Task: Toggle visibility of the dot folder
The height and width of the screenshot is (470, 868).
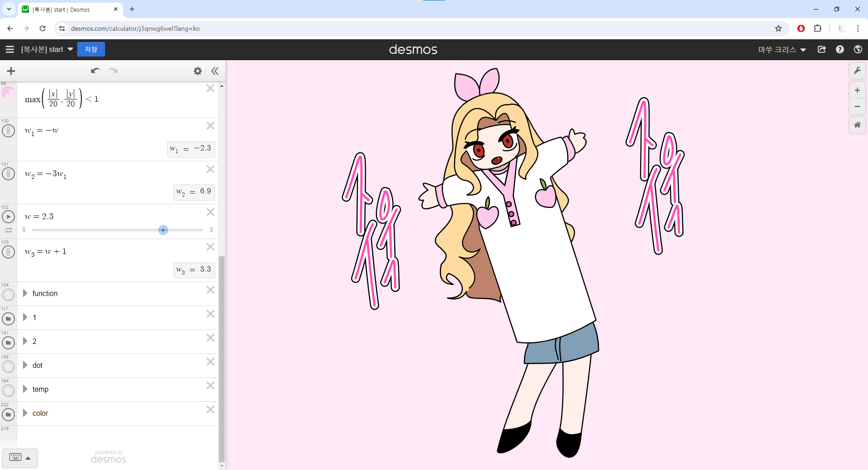Action: 8,367
